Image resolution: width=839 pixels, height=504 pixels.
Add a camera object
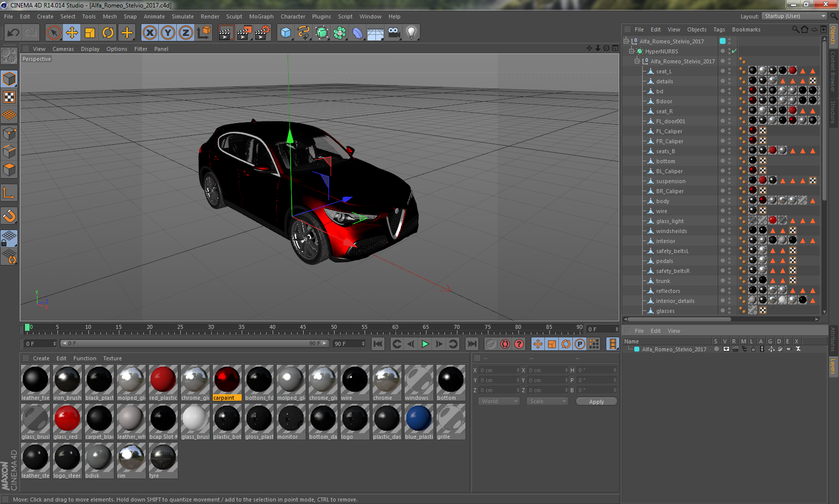(394, 33)
